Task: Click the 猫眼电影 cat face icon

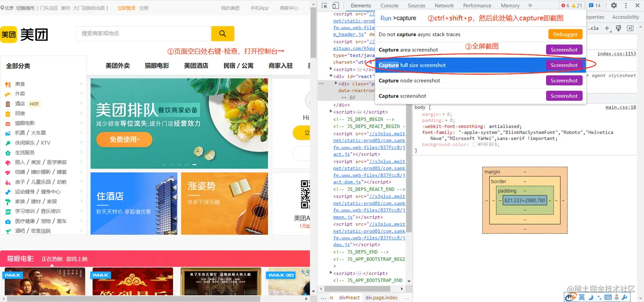Action: tap(8, 123)
